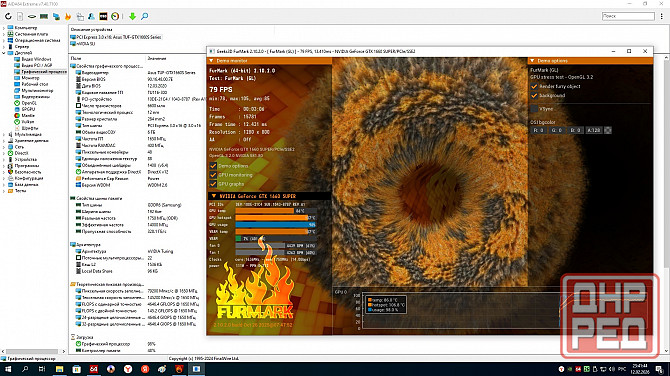Viewport: 670px width, 376px height.
Task: Click the R:0 bgcolor value field
Action: [x=538, y=130]
